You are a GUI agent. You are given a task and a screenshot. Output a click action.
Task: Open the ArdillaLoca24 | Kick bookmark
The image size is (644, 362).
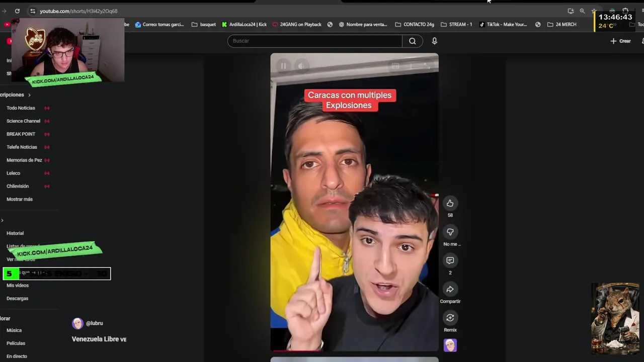244,24
